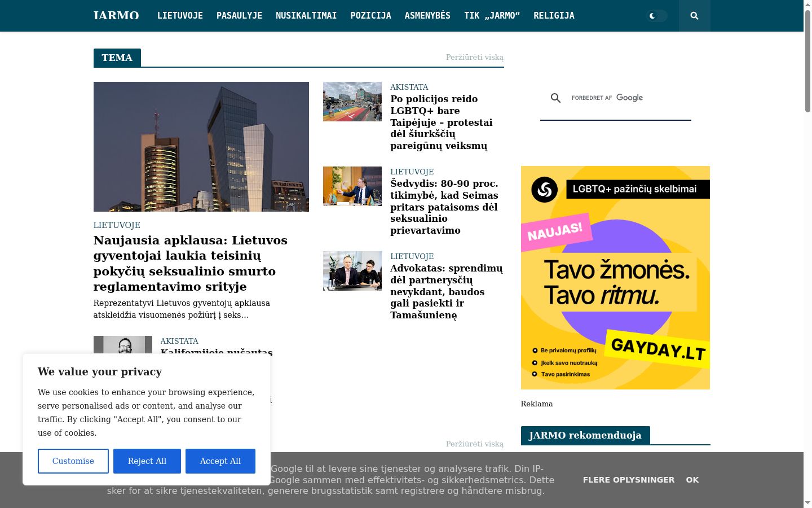Viewport: 812px width, 508px height.
Task: Open Taipei LGBTQ+ bar article thumbnail
Action: [352, 102]
